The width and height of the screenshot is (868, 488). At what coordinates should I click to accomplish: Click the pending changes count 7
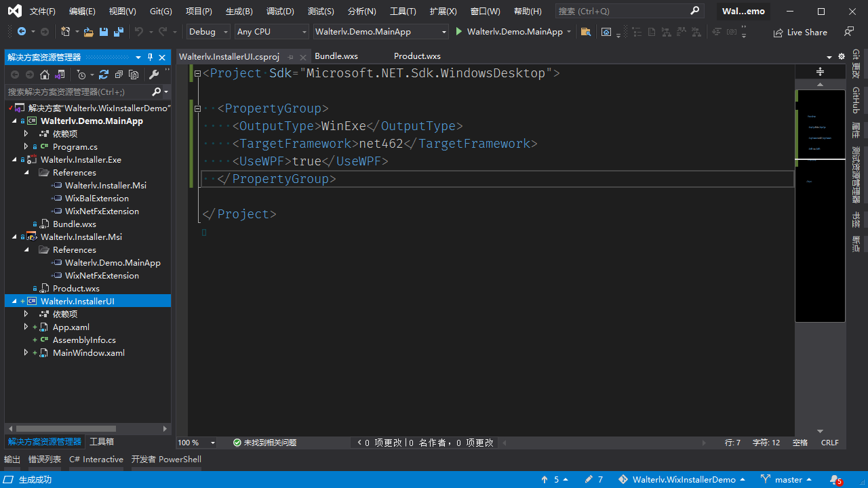594,480
